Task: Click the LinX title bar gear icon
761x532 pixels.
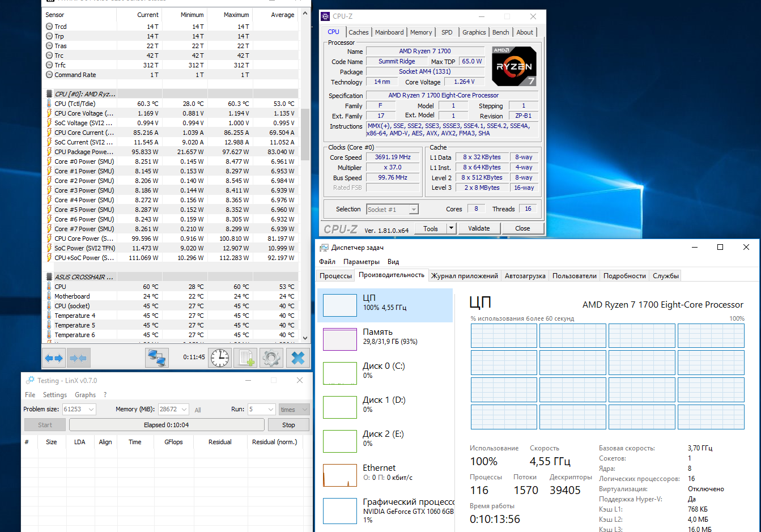Action: point(29,381)
